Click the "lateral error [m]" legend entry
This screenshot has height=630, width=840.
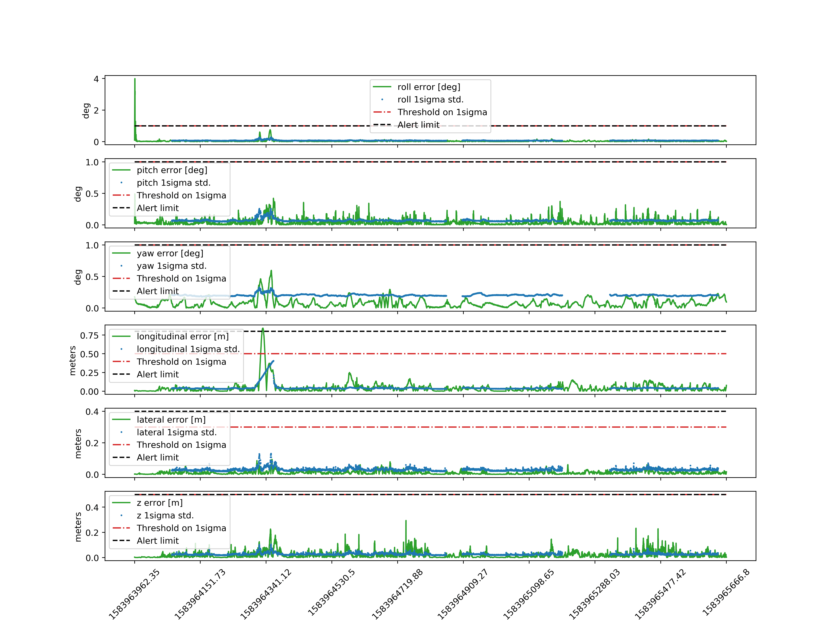171,420
